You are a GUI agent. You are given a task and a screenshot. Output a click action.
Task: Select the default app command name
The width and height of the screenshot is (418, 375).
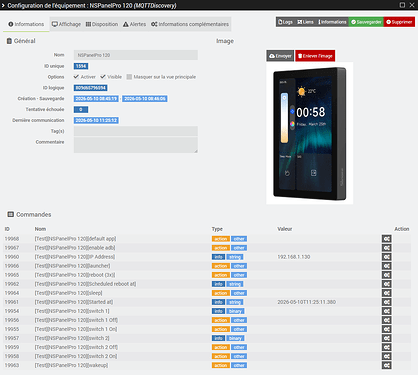pos(75,239)
